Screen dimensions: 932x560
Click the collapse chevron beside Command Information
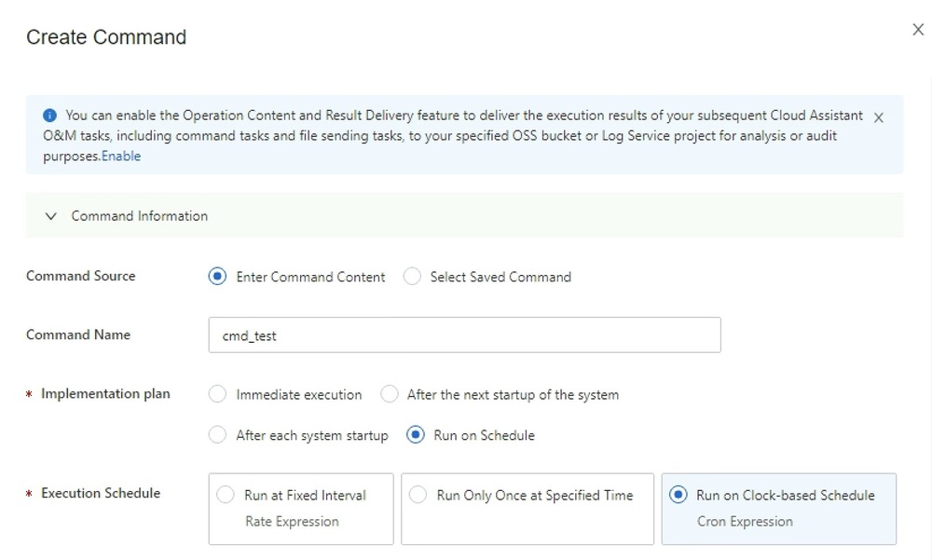pos(51,215)
